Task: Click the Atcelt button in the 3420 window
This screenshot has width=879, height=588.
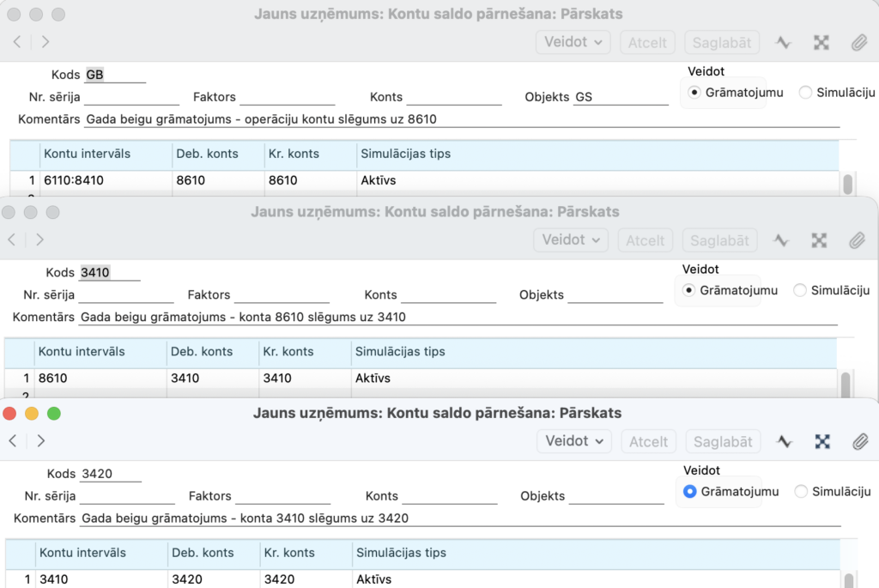Action: [648, 442]
